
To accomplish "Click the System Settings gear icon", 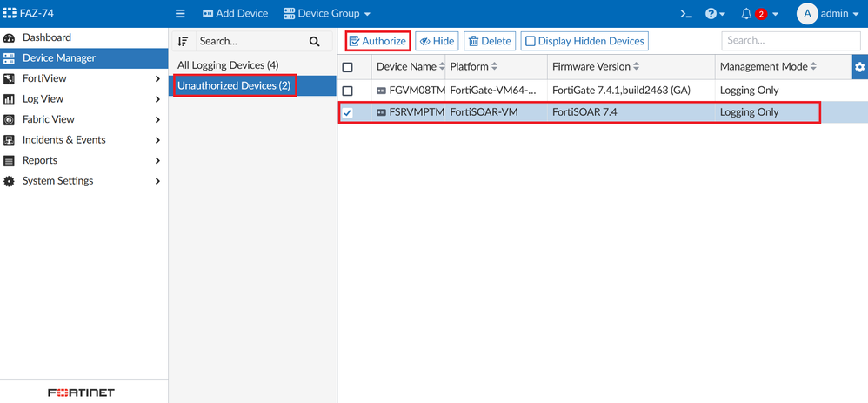I will click(9, 181).
